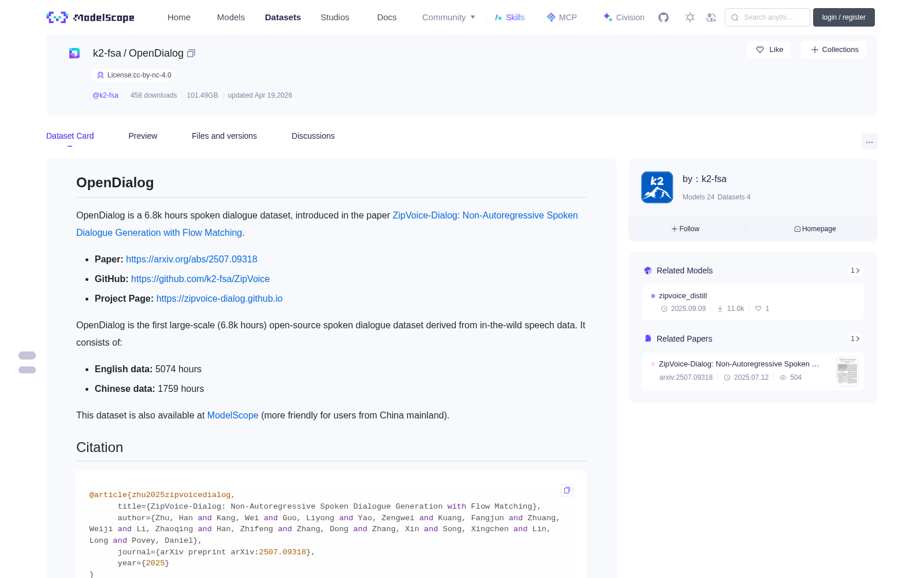Viewport: 924px width, 578px height.
Task: Click the floating side widget pill
Action: [27, 362]
